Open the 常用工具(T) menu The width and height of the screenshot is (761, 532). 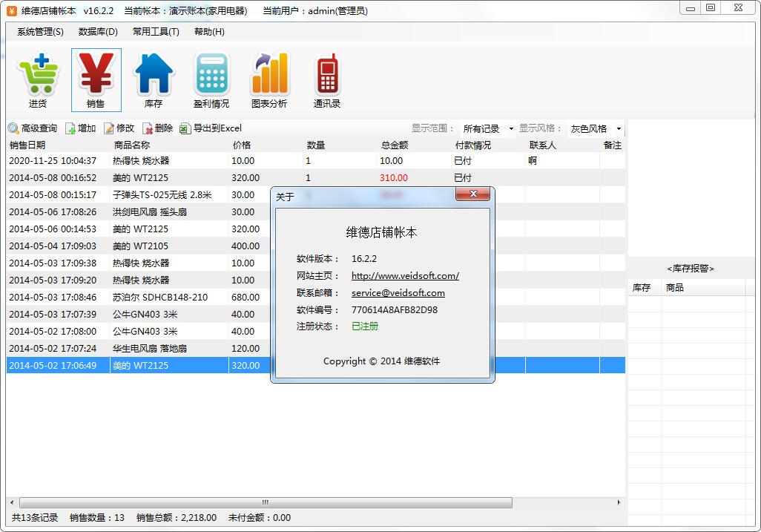[156, 32]
